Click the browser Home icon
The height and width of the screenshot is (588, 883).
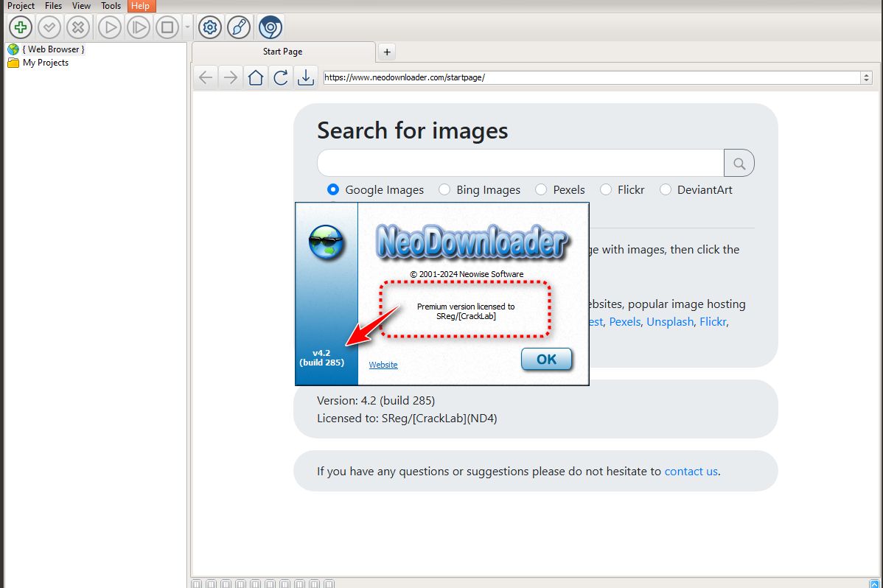(256, 77)
